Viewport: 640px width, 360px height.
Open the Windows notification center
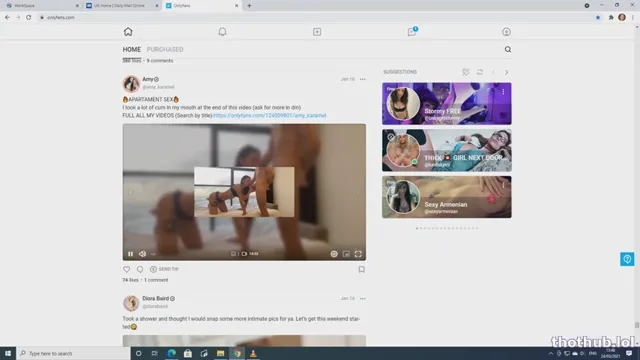[629, 353]
